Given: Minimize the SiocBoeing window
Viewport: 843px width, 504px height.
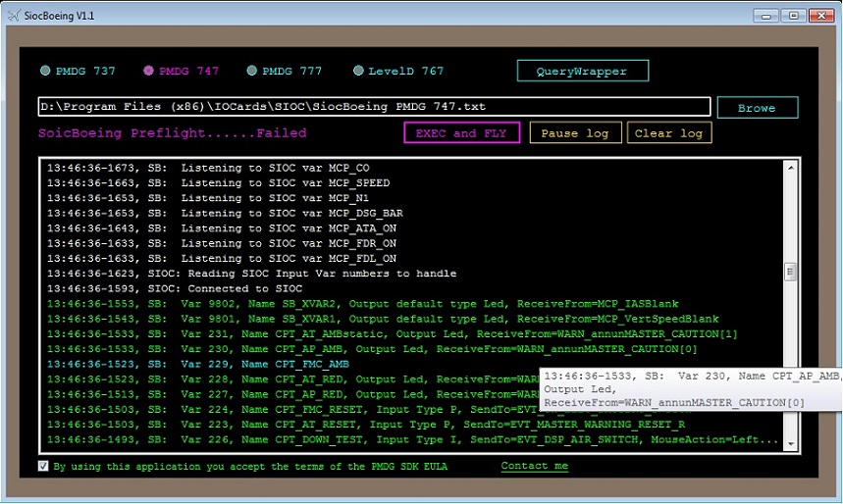Looking at the screenshot, I should (x=766, y=16).
